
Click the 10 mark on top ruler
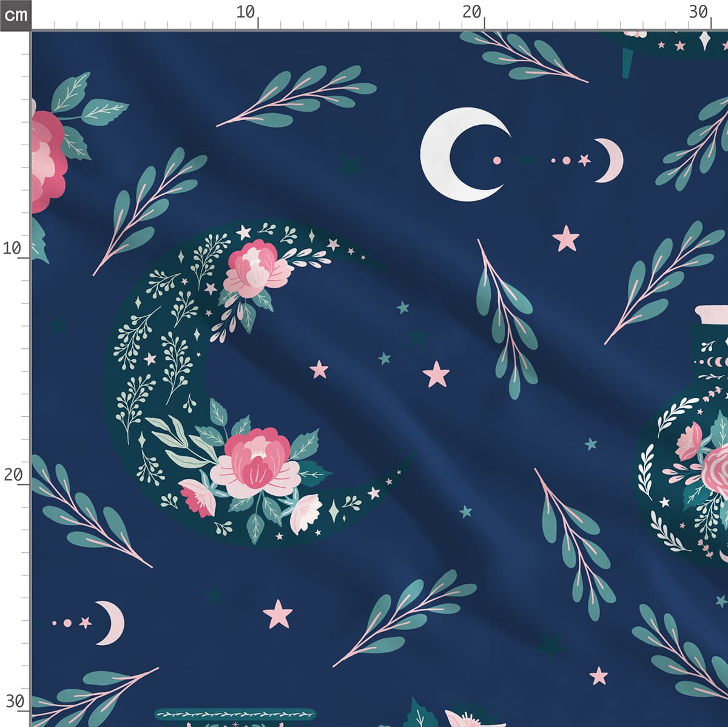(246, 12)
